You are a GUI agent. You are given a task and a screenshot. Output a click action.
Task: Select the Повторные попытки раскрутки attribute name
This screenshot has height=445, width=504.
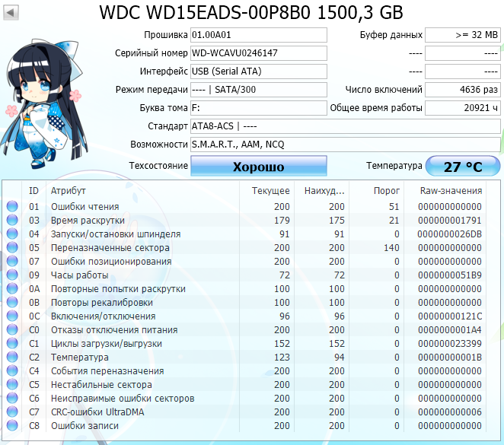tap(118, 288)
